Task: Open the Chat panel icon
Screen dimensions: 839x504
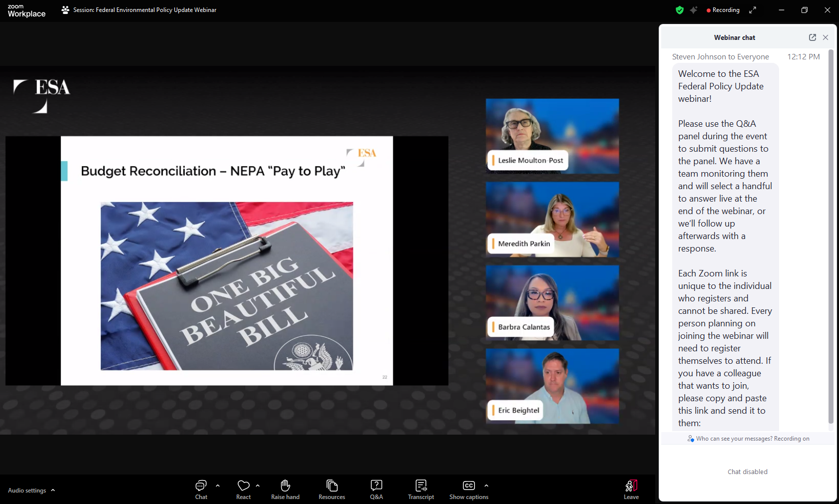Action: coord(201,486)
